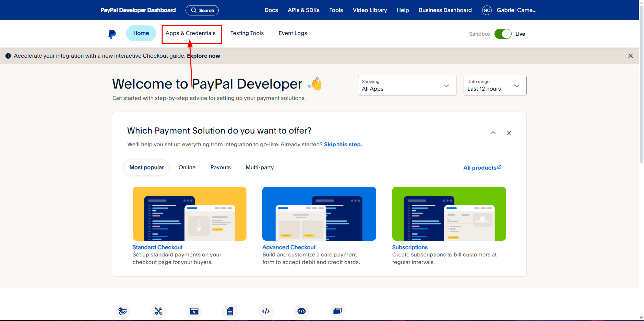Open the multiple cards icon
This screenshot has width=644, height=321.
pos(337,311)
